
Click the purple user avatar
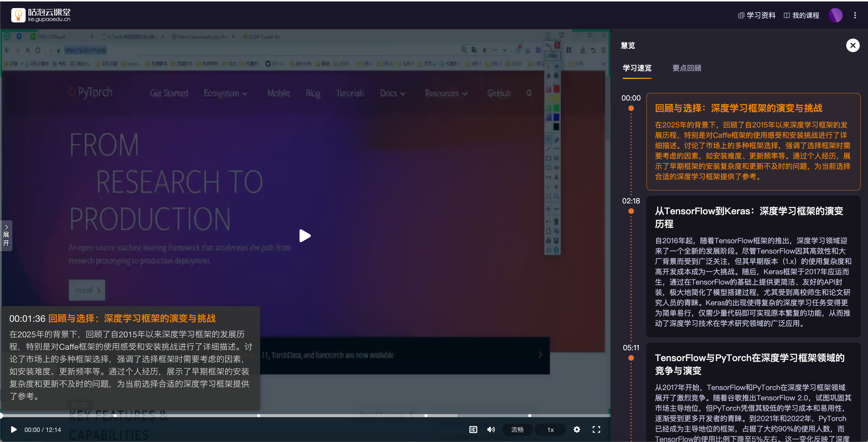pyautogui.click(x=835, y=16)
